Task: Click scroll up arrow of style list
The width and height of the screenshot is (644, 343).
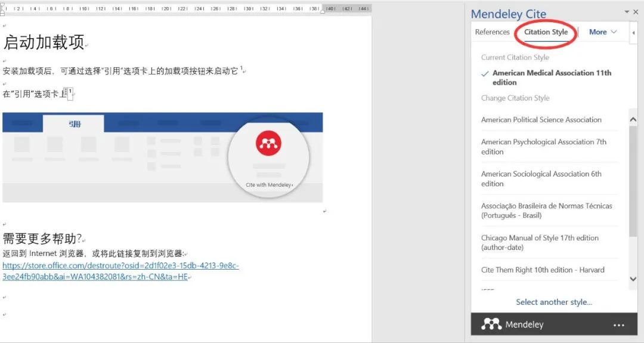Action: click(633, 119)
